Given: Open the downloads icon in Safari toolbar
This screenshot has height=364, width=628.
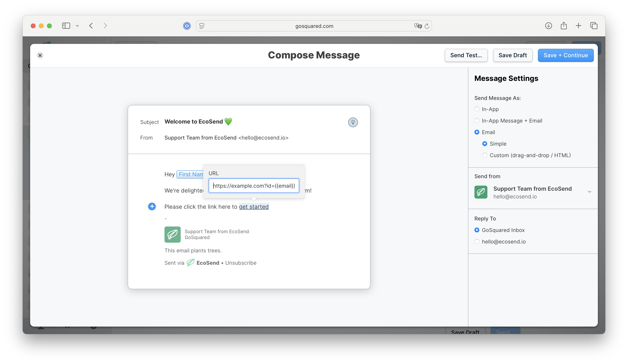Looking at the screenshot, I should click(548, 26).
